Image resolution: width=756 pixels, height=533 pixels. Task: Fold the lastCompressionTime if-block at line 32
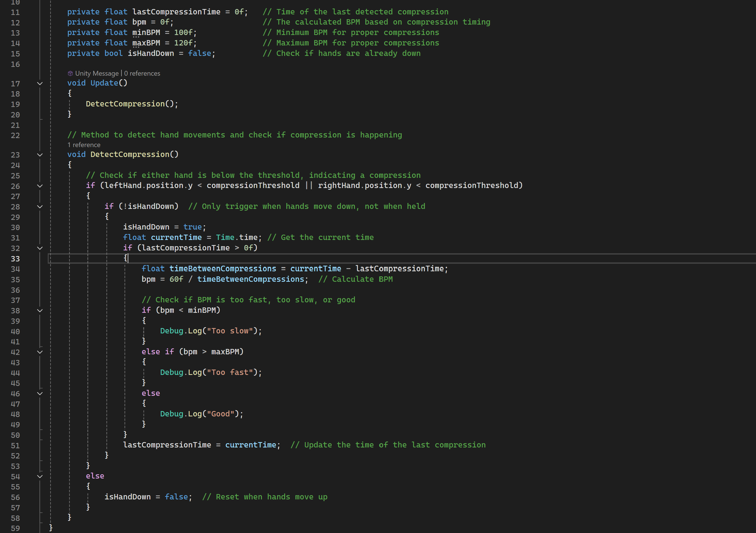(x=40, y=248)
